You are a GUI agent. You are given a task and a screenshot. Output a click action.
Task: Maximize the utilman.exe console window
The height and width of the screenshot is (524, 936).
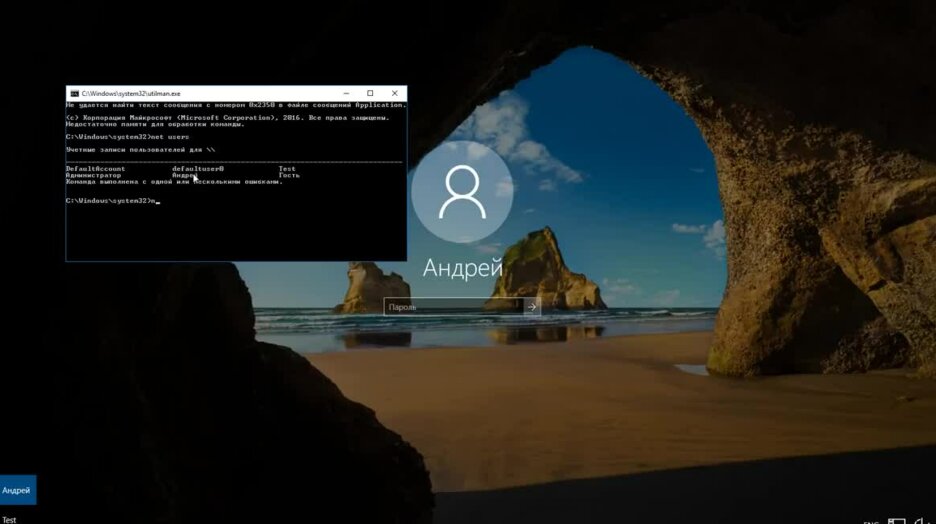(x=370, y=94)
